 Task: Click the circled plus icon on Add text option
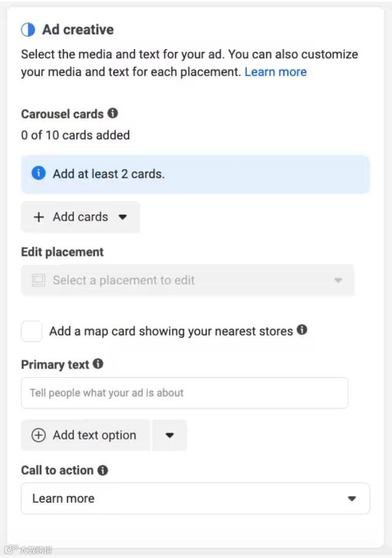tap(39, 435)
